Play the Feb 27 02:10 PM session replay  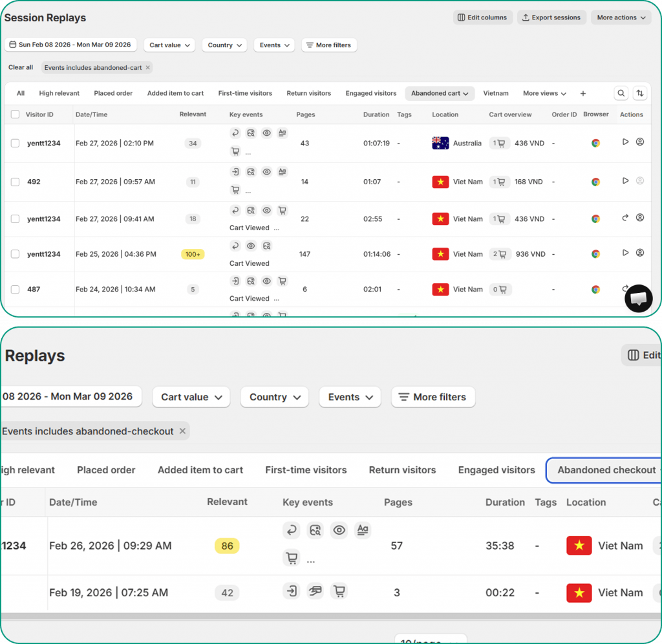(x=625, y=142)
